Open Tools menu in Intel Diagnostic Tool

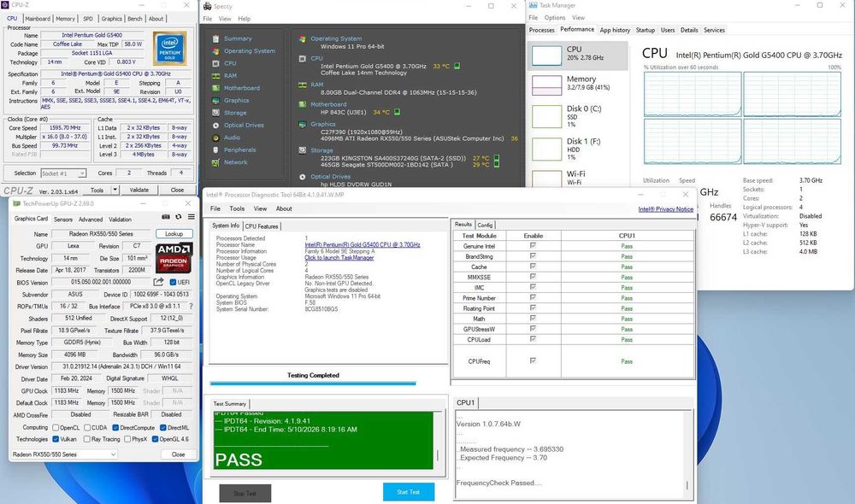click(x=237, y=208)
